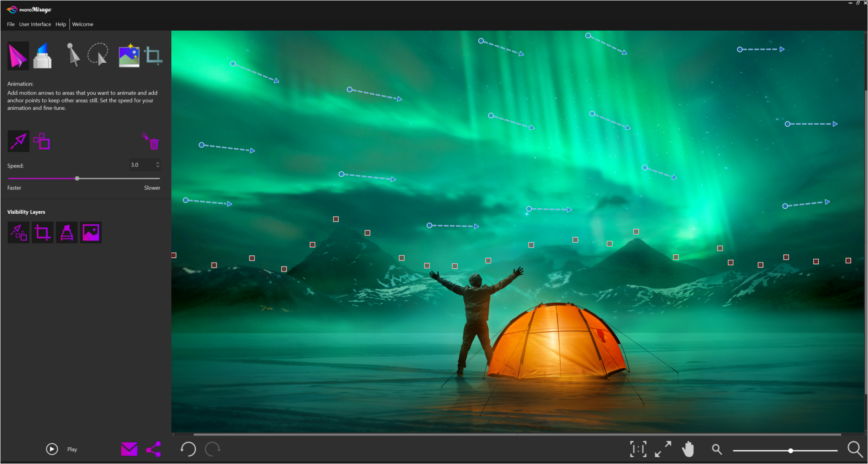Viewport: 868px width, 464px height.
Task: Decrease the Speed value with the down stepper
Action: click(x=157, y=167)
